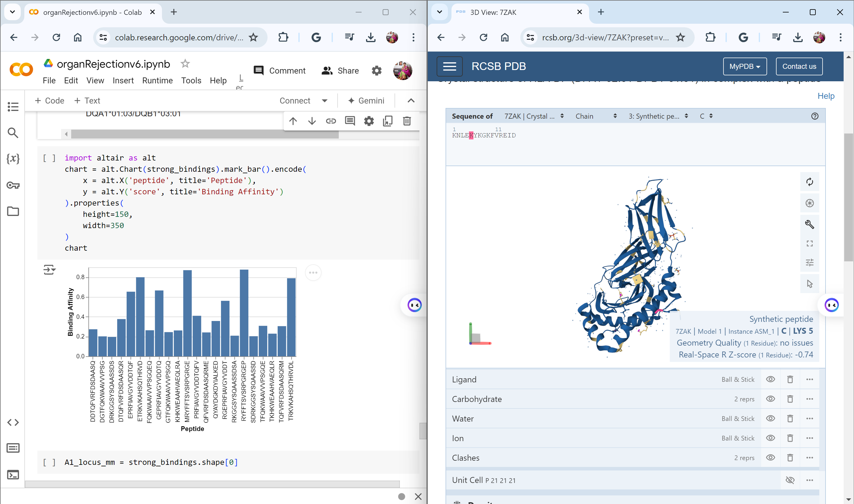This screenshot has width=854, height=504.
Task: Click the Share button in Colab
Action: [340, 71]
